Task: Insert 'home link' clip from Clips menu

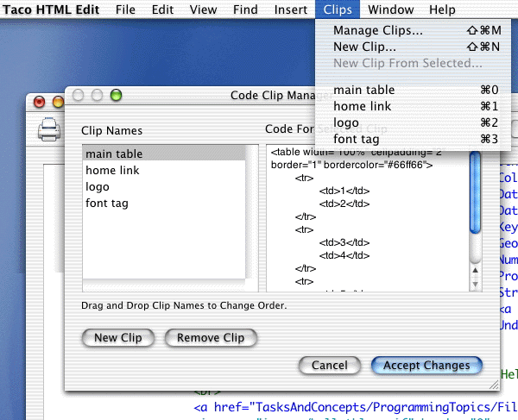Action: coord(413,106)
